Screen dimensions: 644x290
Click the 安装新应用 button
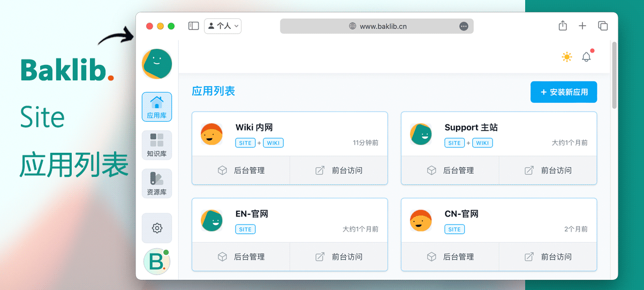[x=564, y=92]
